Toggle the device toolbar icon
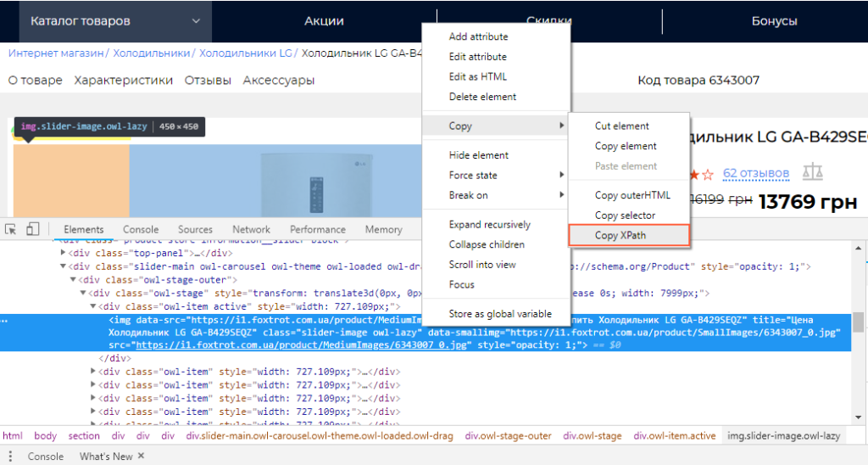 point(32,229)
